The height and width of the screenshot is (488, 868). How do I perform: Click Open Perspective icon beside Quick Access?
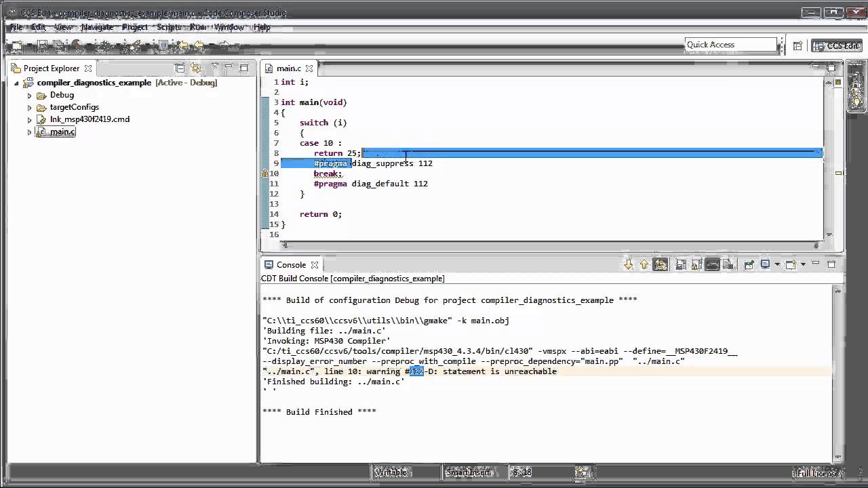coord(798,45)
